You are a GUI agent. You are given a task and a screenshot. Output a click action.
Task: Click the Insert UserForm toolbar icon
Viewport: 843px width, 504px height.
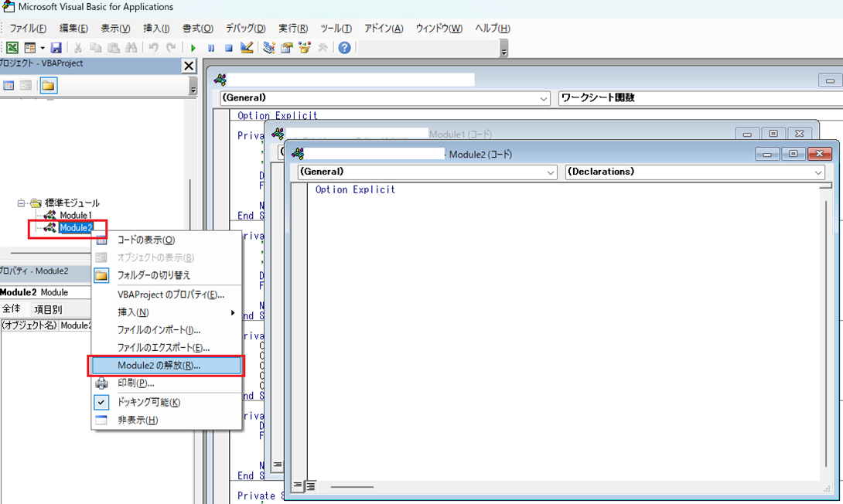click(29, 48)
